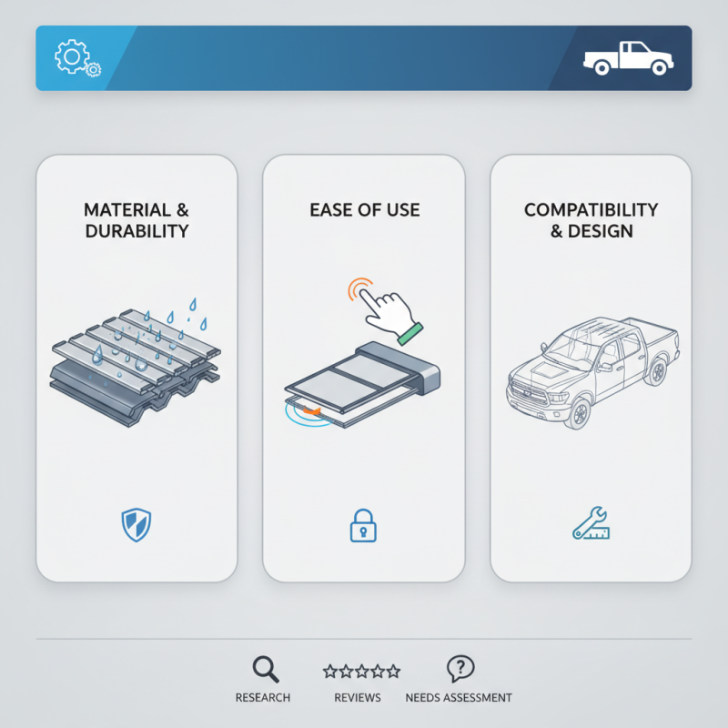Click the gears settings icon in header

(77, 58)
